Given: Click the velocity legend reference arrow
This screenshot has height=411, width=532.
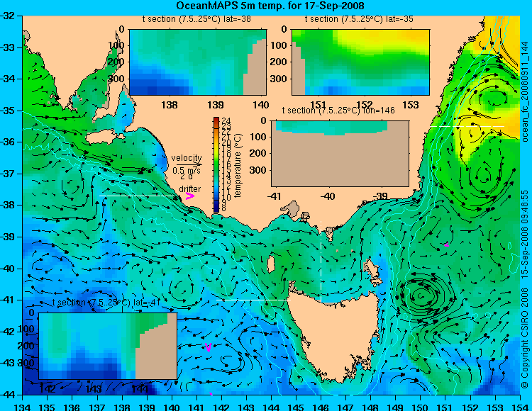Looking at the screenshot, I should [189, 164].
